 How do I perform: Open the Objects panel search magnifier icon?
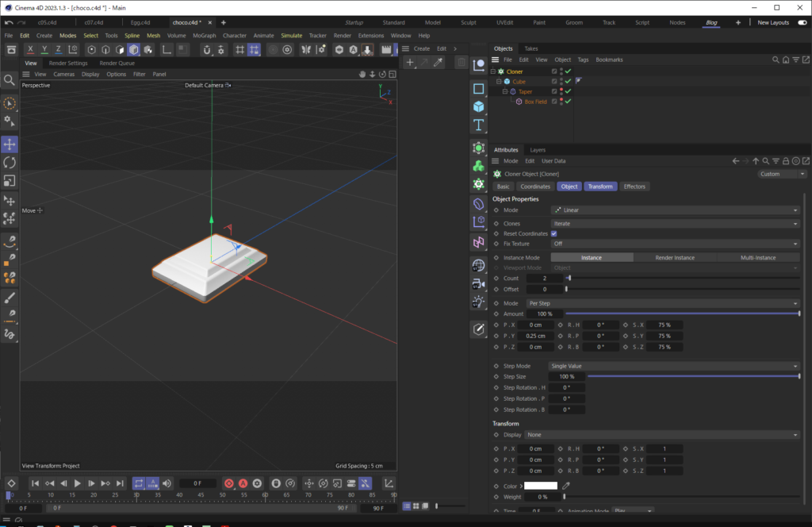(x=776, y=60)
